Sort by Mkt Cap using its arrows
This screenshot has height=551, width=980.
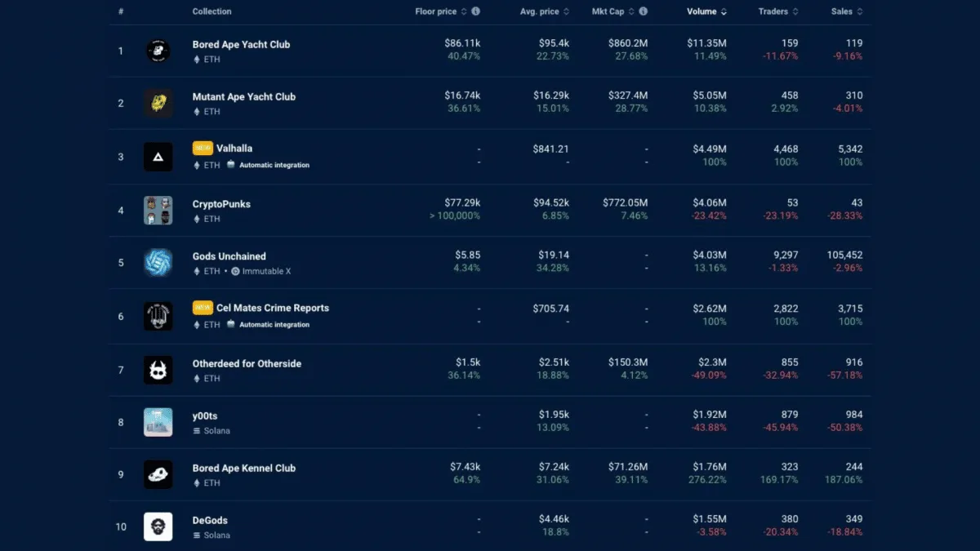[631, 11]
